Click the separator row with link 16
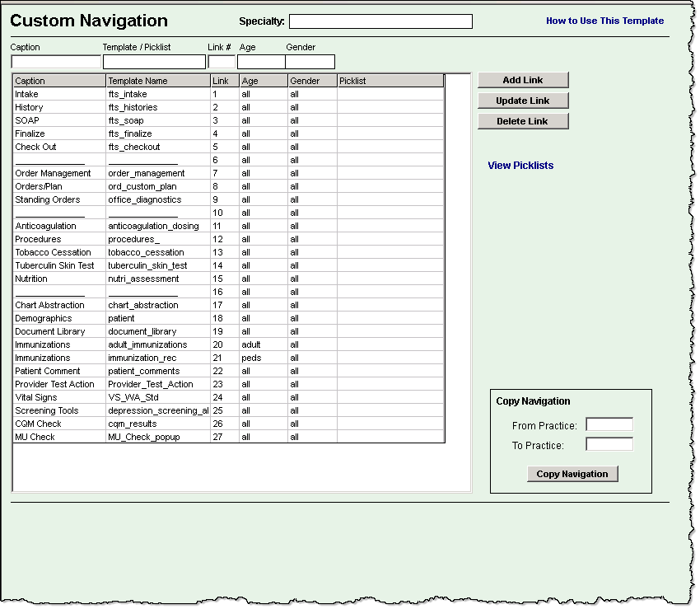 229,292
